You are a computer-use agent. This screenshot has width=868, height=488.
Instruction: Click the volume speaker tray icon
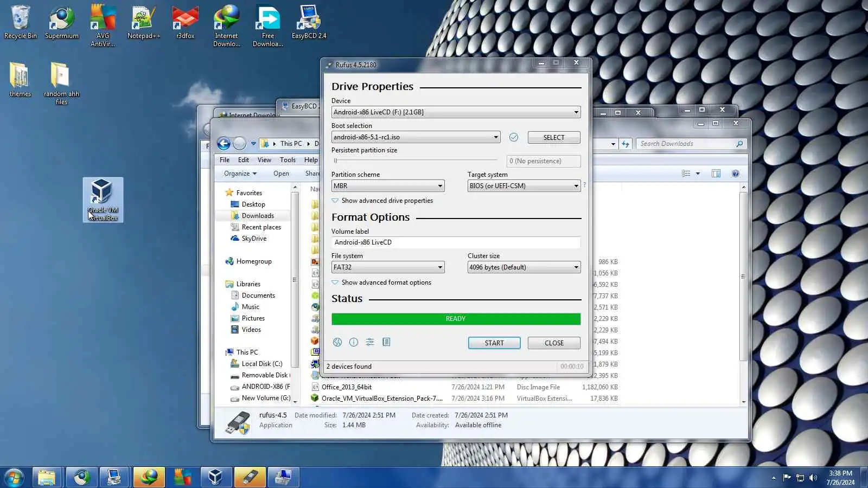(x=813, y=478)
